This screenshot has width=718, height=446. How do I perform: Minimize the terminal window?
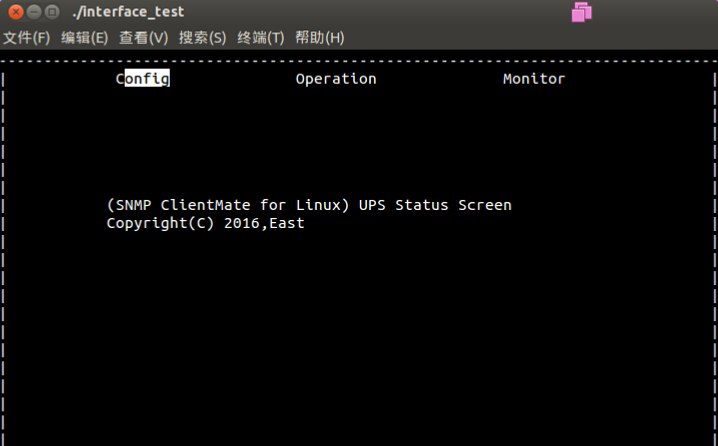coord(32,12)
